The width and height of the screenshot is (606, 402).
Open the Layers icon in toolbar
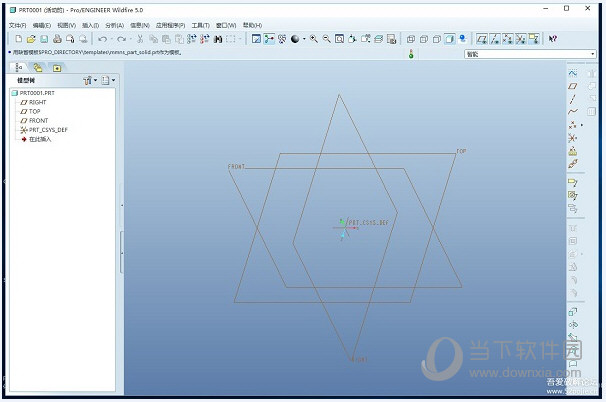click(x=378, y=39)
